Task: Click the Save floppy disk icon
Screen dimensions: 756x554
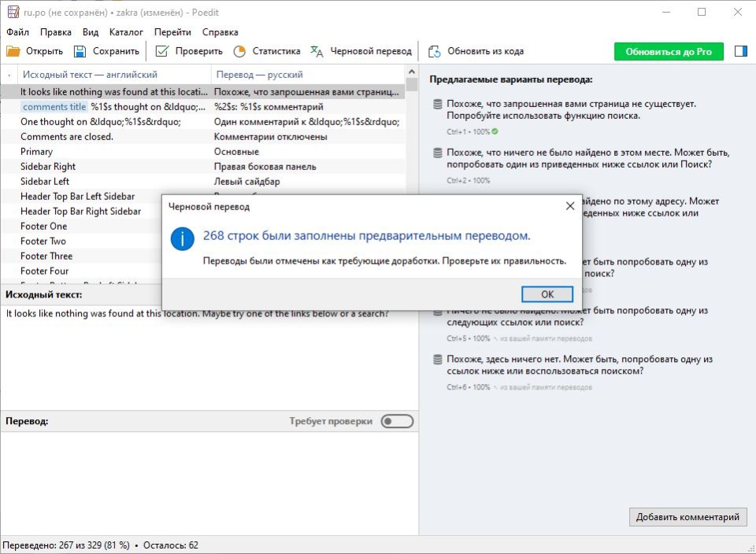Action: coord(80,51)
